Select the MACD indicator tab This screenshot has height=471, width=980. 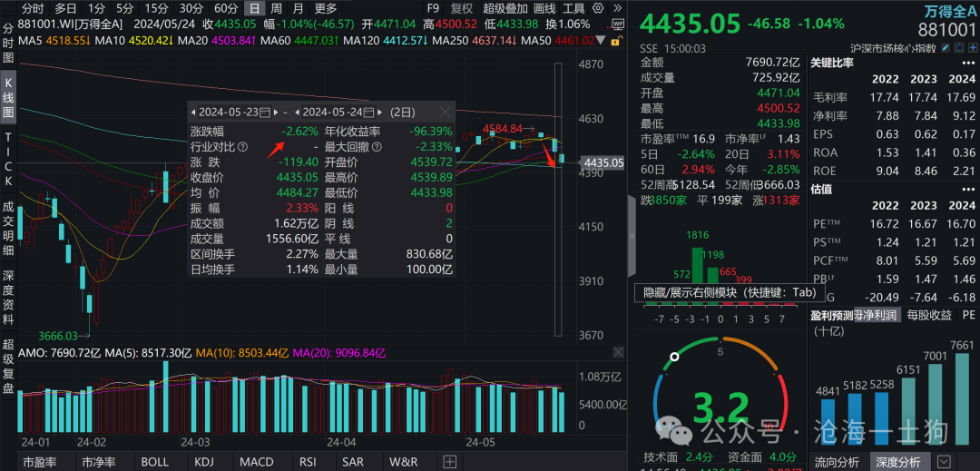[256, 462]
